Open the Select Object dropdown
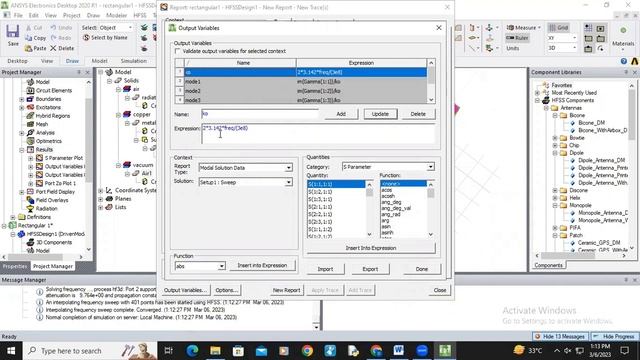Viewport: 640px width, 360px height. tap(130, 27)
